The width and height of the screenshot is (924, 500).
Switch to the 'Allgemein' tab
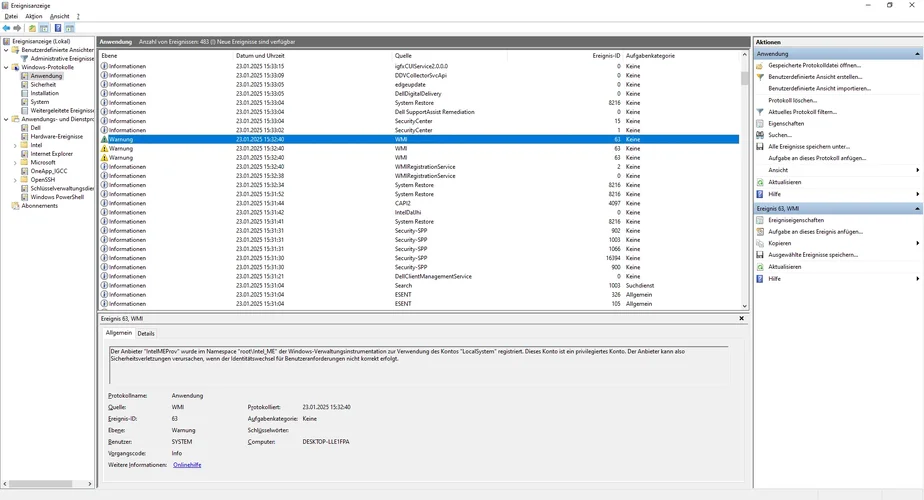coord(118,333)
